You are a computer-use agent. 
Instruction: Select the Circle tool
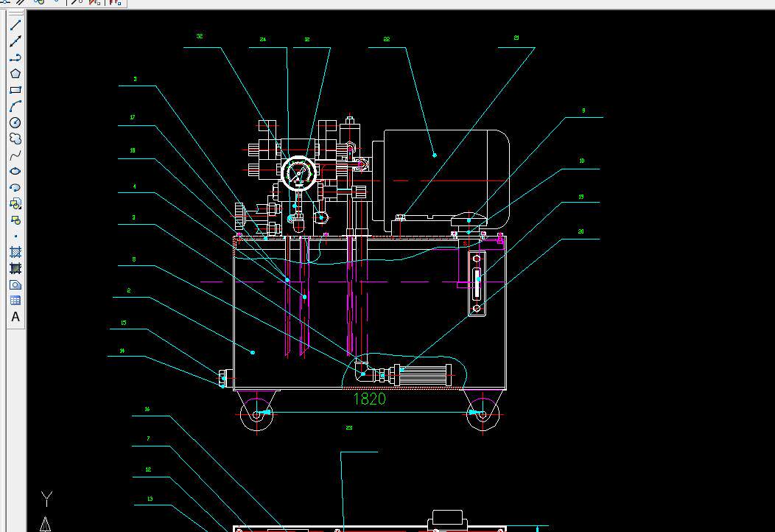[x=15, y=122]
